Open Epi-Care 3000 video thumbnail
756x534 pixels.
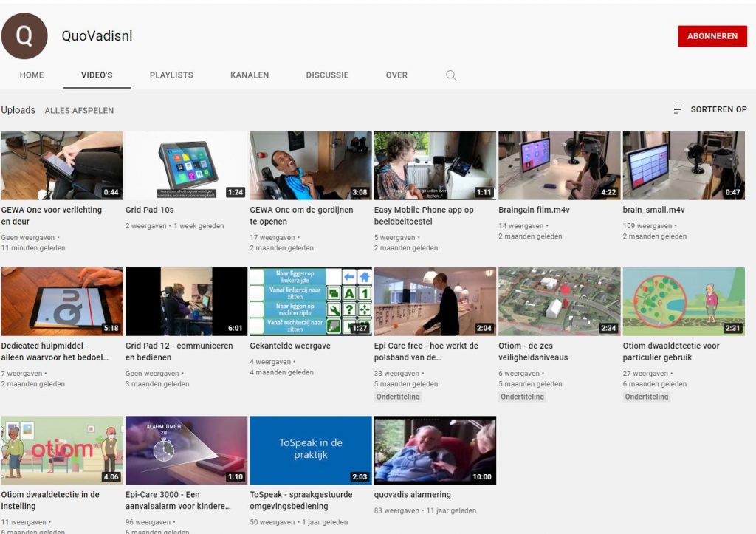tap(186, 450)
